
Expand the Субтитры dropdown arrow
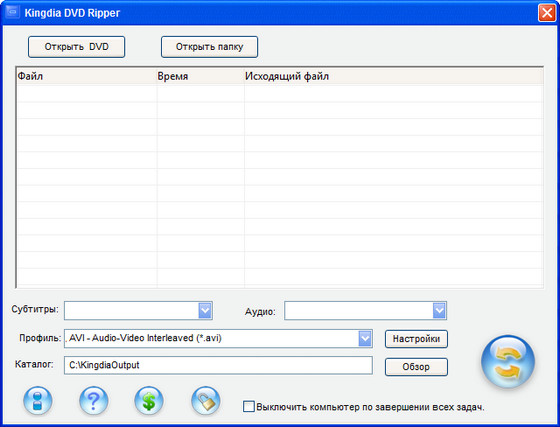click(205, 311)
